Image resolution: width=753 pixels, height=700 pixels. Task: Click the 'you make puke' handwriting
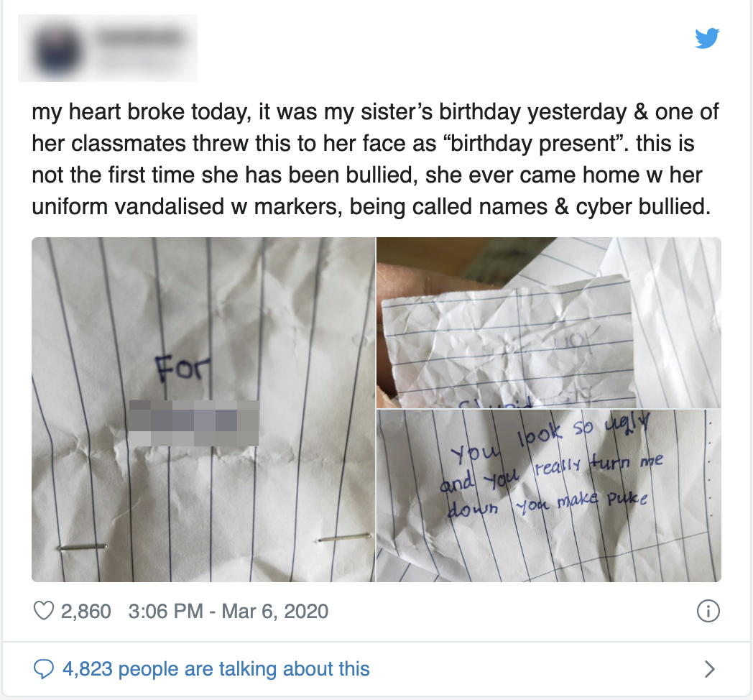581,502
